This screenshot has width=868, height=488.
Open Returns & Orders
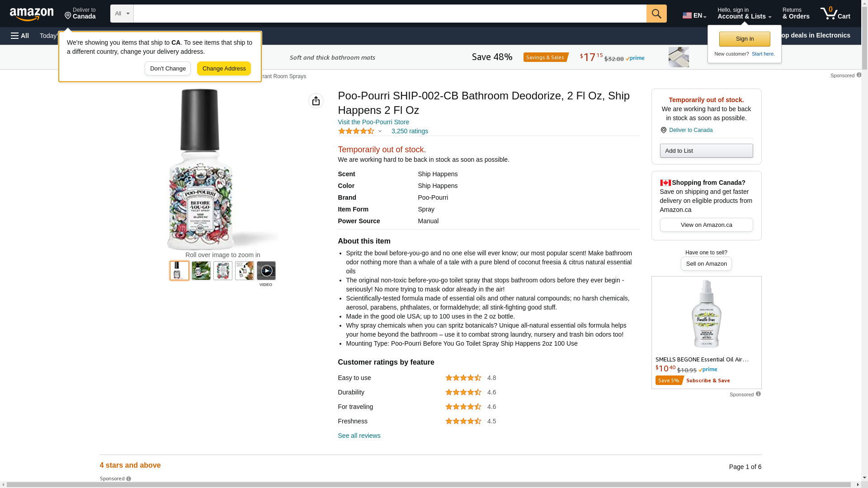tap(796, 14)
